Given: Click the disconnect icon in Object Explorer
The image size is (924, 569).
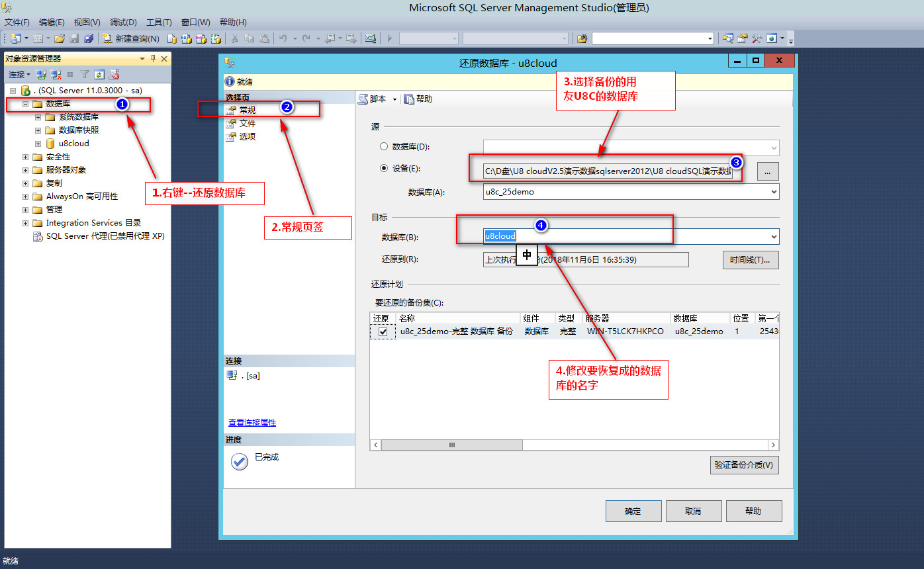Looking at the screenshot, I should 56,75.
